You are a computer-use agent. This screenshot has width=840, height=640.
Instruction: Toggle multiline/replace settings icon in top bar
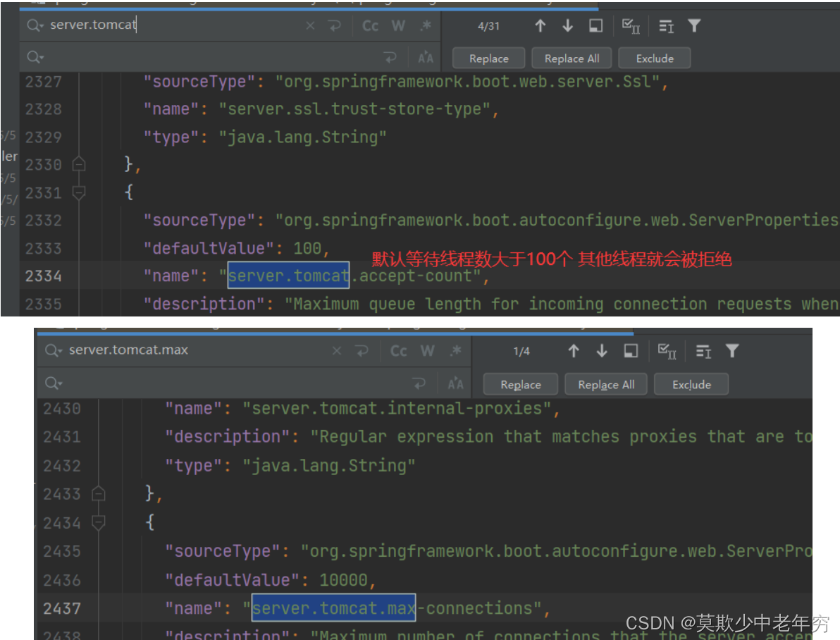click(x=666, y=26)
